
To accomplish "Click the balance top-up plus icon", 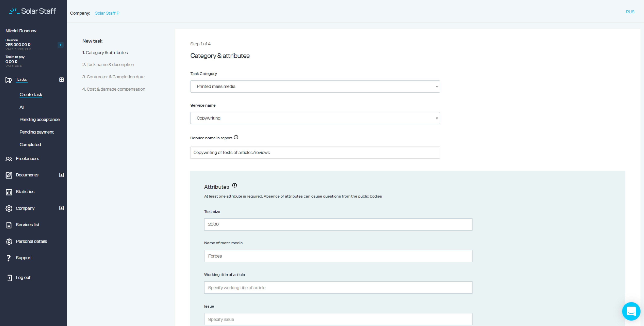I will coord(61,45).
